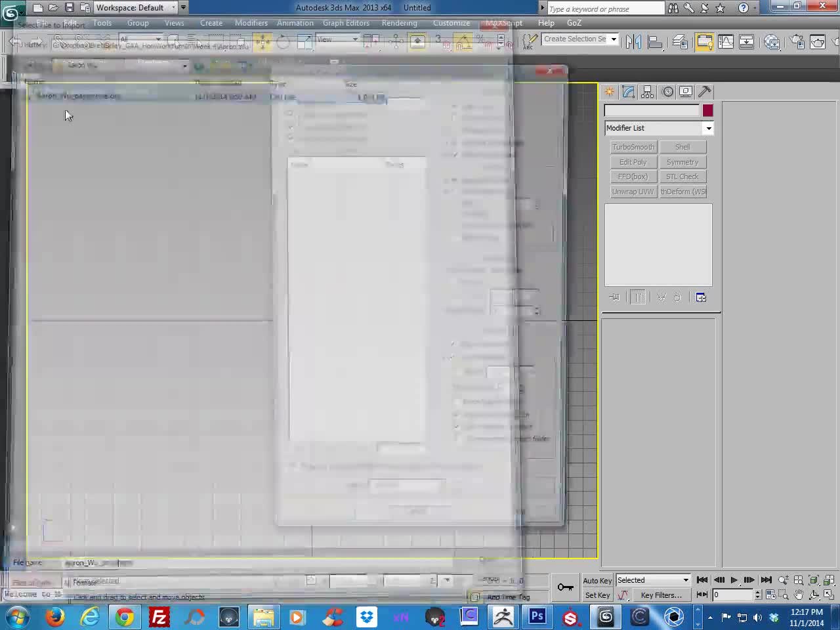Click the Pin Stack icon
The height and width of the screenshot is (630, 840).
614,298
